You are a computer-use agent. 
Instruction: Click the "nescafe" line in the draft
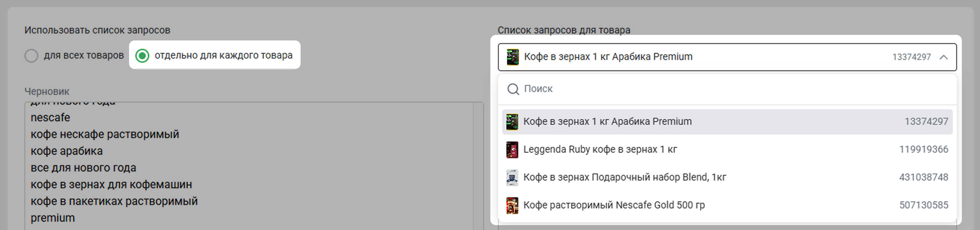50,118
